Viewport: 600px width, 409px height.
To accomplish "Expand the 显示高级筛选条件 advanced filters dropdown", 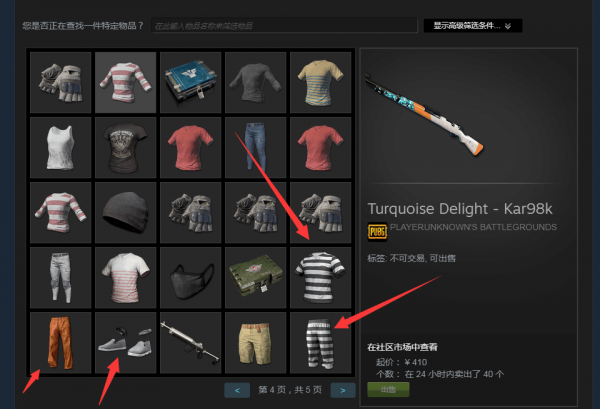I will point(473,26).
